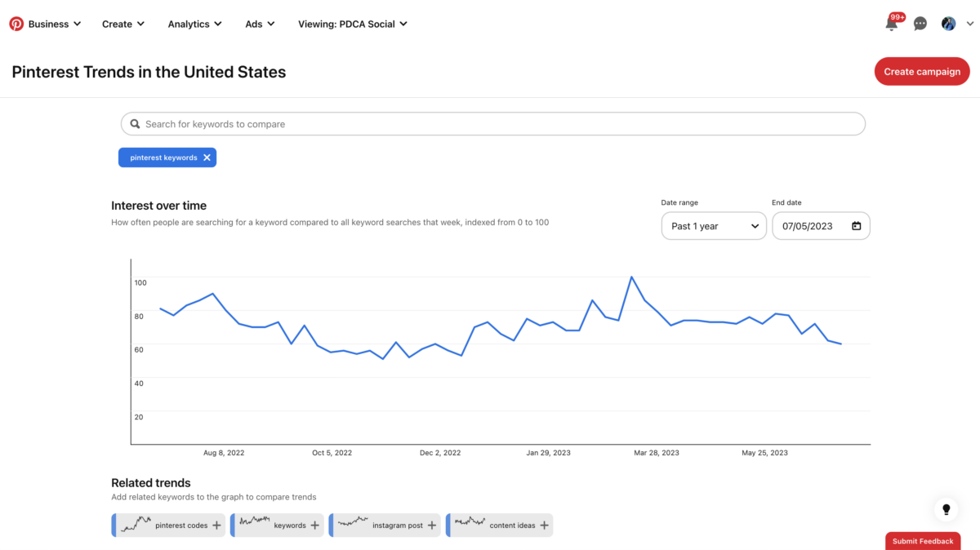Add pinterest codes to the graph

pyautogui.click(x=216, y=526)
